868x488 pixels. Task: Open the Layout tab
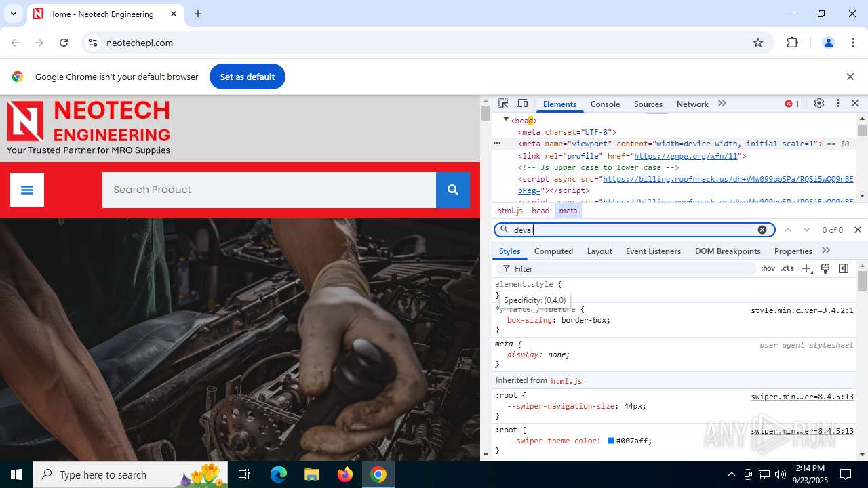coord(599,251)
